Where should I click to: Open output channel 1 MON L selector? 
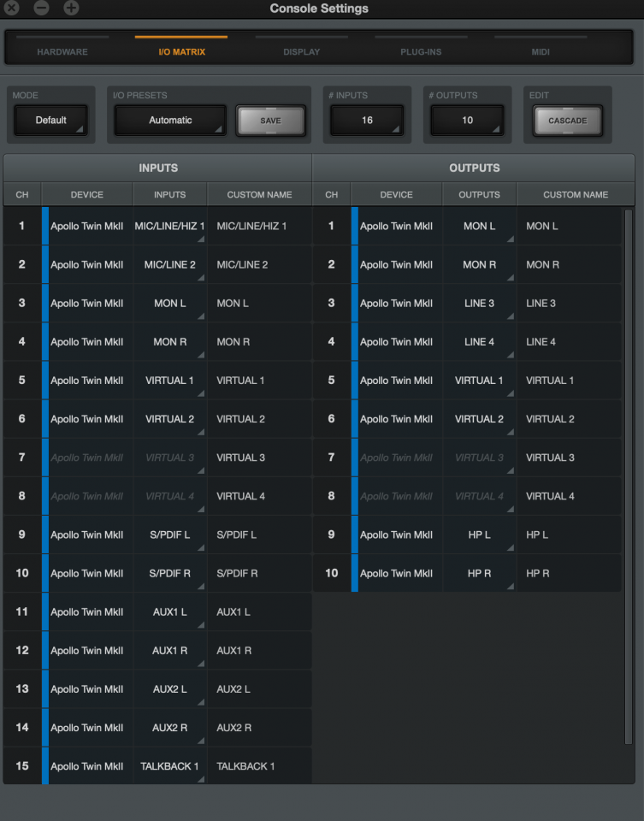pyautogui.click(x=479, y=226)
